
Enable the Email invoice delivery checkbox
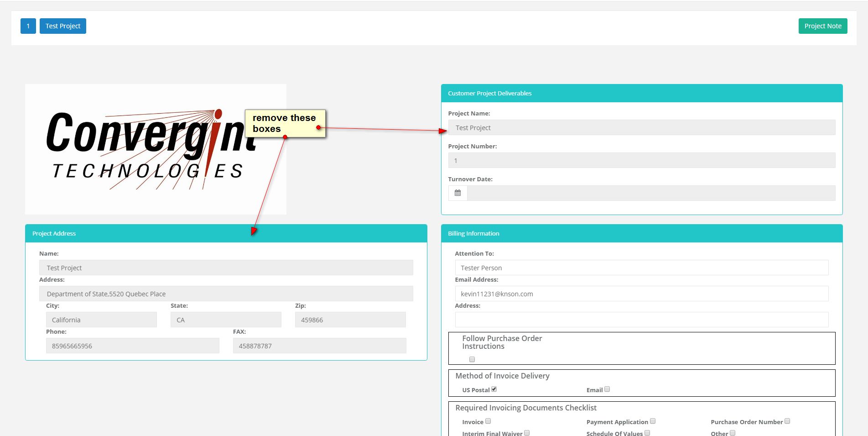(607, 389)
